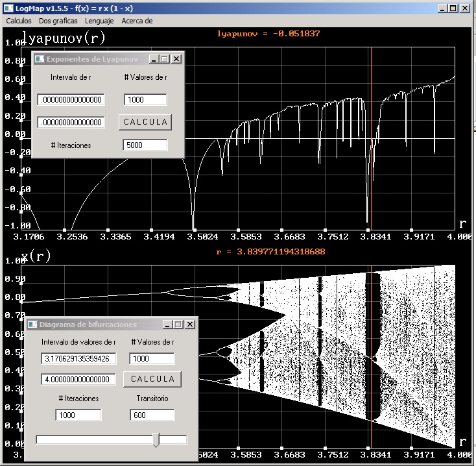476x466 pixels.
Task: Click the interval field containing 3.170629135359426
Action: click(x=78, y=358)
